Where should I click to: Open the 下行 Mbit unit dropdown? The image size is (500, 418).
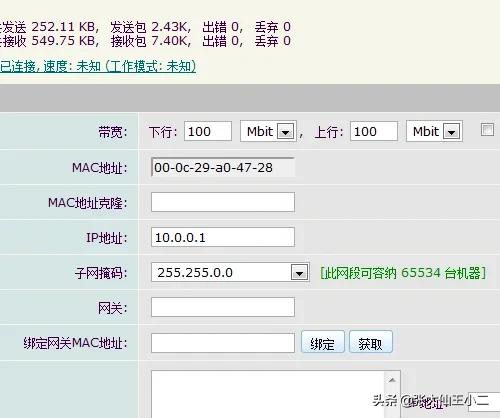tap(268, 131)
